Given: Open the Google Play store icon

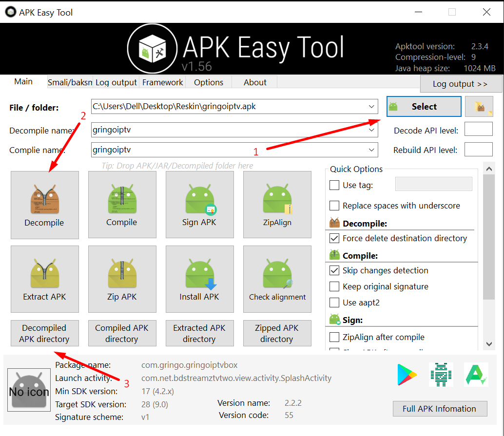Looking at the screenshot, I should [x=407, y=375].
